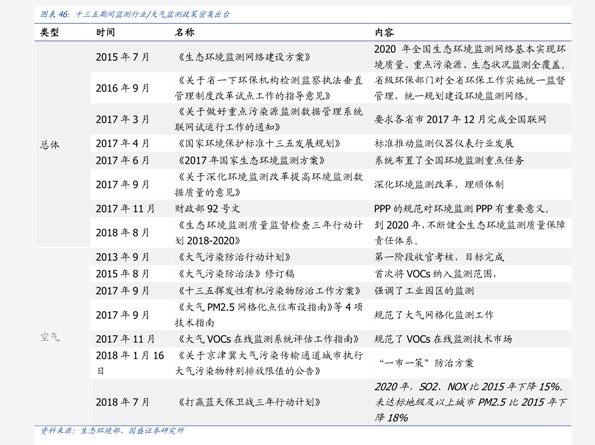Click the '空气' category cell
This screenshot has height=445, width=595.
pyautogui.click(x=50, y=337)
